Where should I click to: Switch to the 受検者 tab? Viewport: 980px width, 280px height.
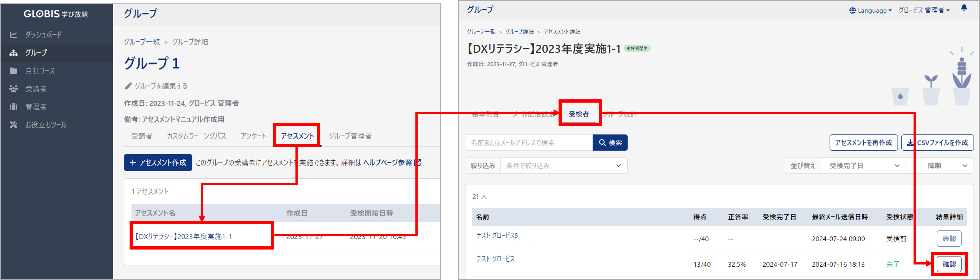tap(579, 114)
